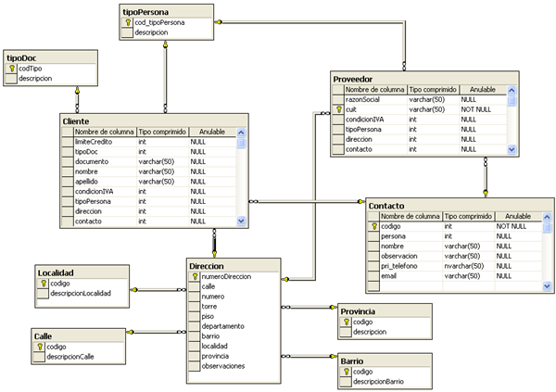Image resolution: width=556 pixels, height=392 pixels.
Task: Click the key icon of codigo in Calle
Action: point(40,347)
